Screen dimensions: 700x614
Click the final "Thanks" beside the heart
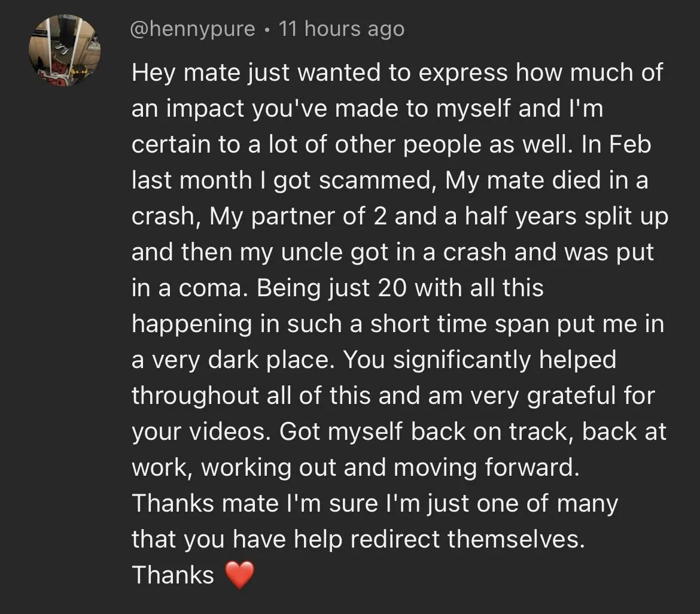173,575
